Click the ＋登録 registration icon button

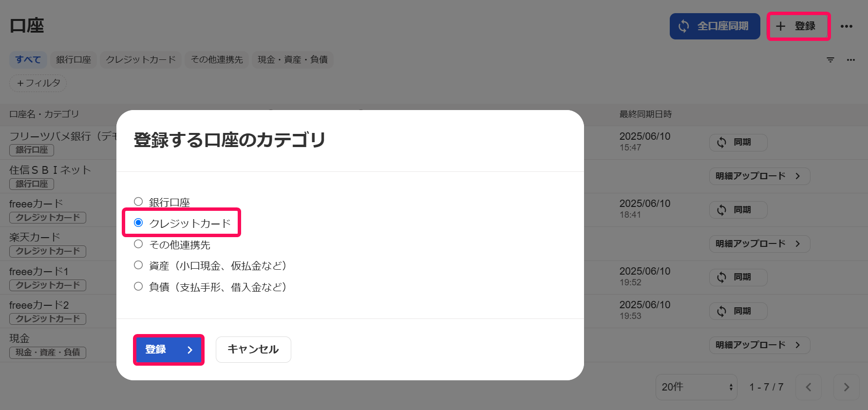(x=783, y=26)
